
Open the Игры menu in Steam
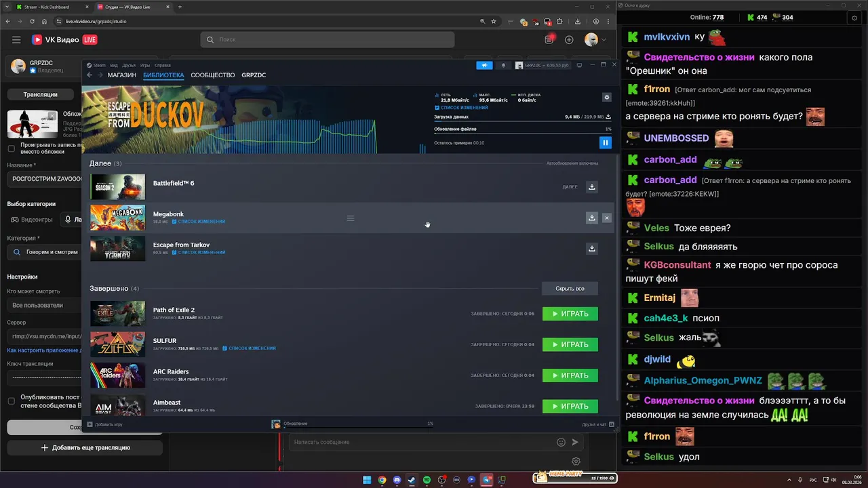point(145,65)
